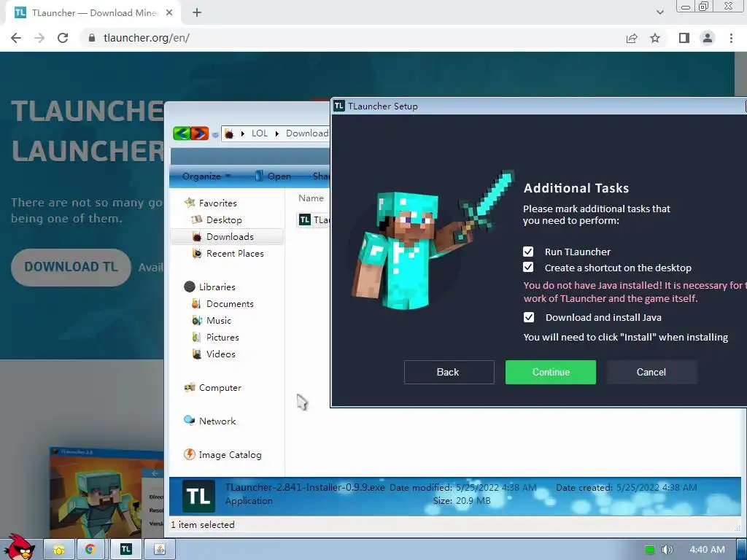This screenshot has width=747, height=560.
Task: Click the site lock icon in address bar
Action: pyautogui.click(x=92, y=38)
